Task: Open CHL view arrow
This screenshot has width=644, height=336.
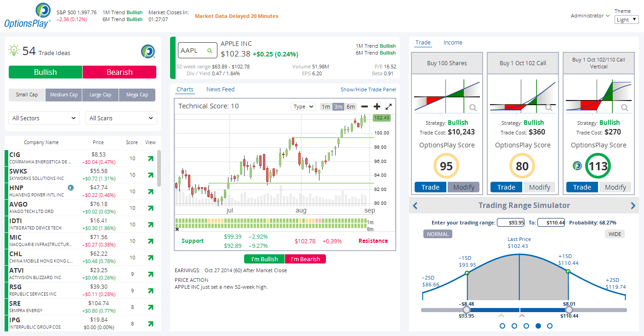Action: 150,258
